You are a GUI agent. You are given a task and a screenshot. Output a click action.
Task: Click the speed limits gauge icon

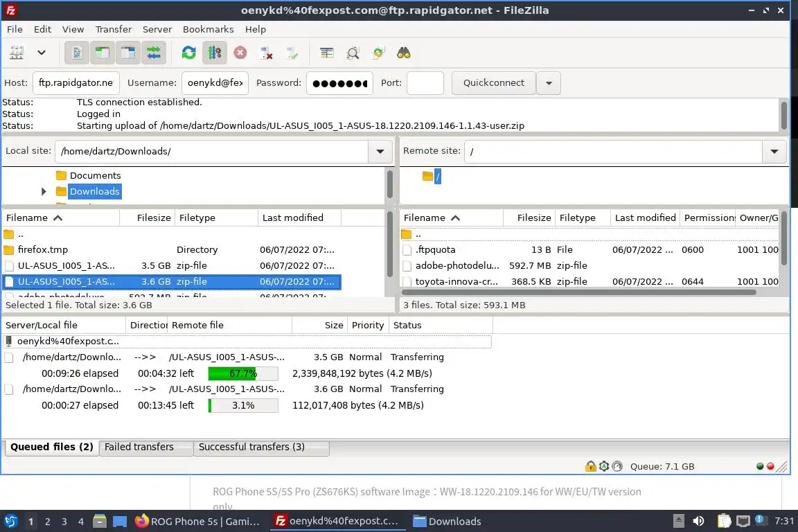(617, 466)
